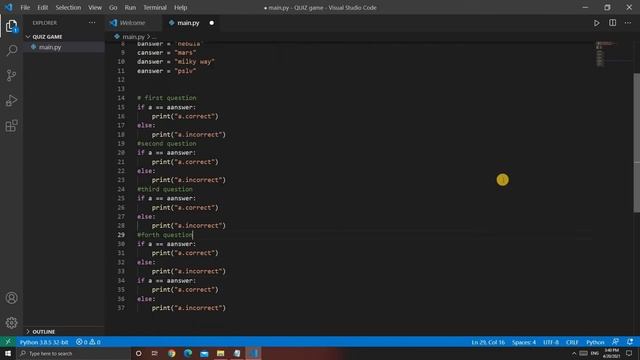
Task: Switch to the Welcome tab
Action: pyautogui.click(x=133, y=23)
